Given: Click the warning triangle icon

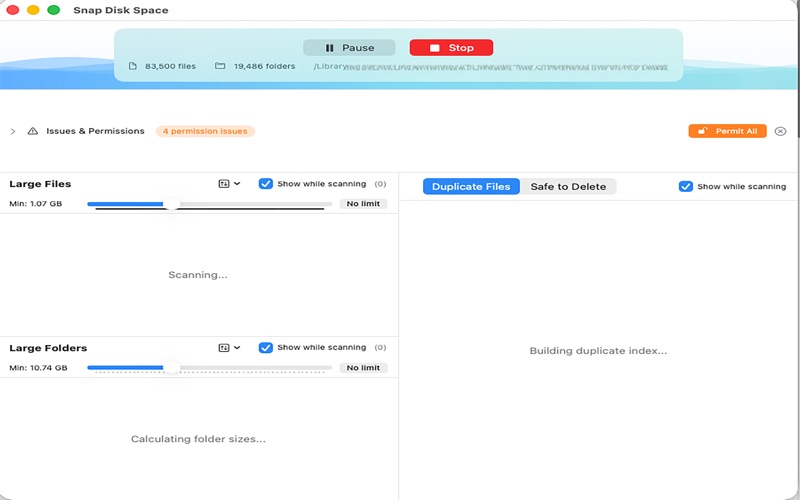Looking at the screenshot, I should point(33,131).
